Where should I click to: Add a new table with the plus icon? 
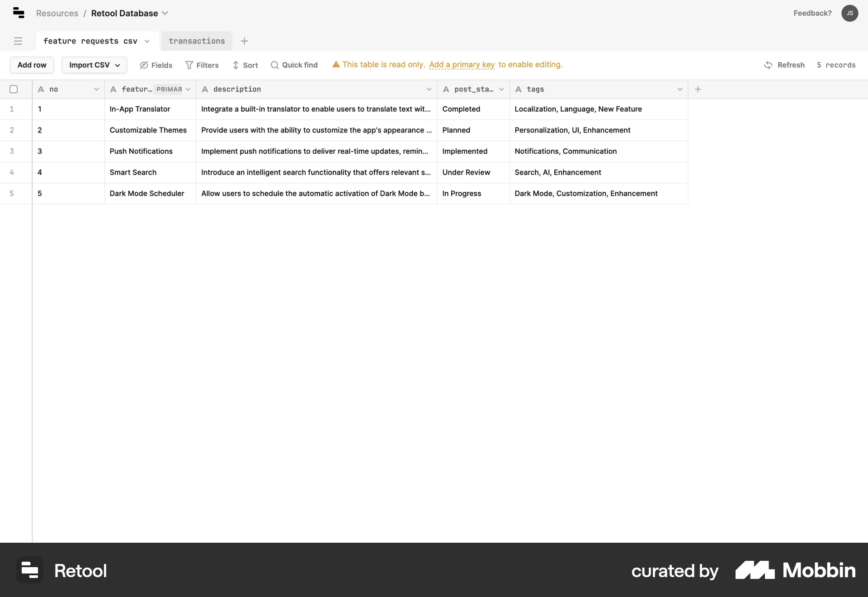244,41
